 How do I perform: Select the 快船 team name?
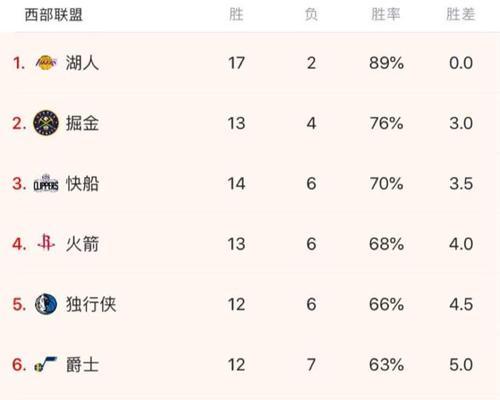[82, 184]
